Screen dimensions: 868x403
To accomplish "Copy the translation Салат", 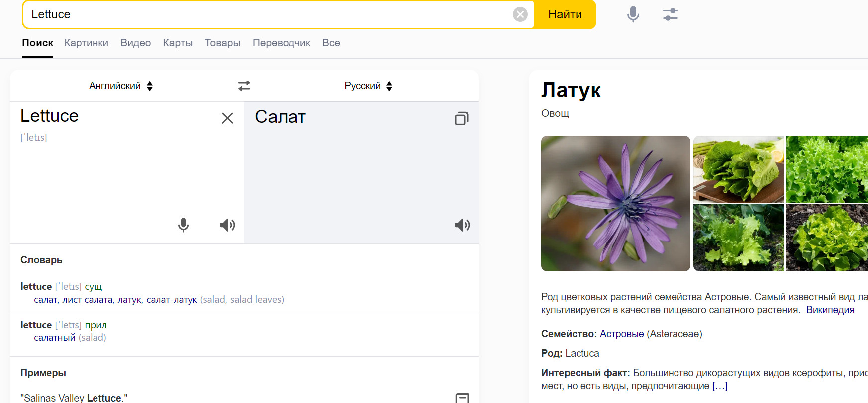I will click(461, 118).
